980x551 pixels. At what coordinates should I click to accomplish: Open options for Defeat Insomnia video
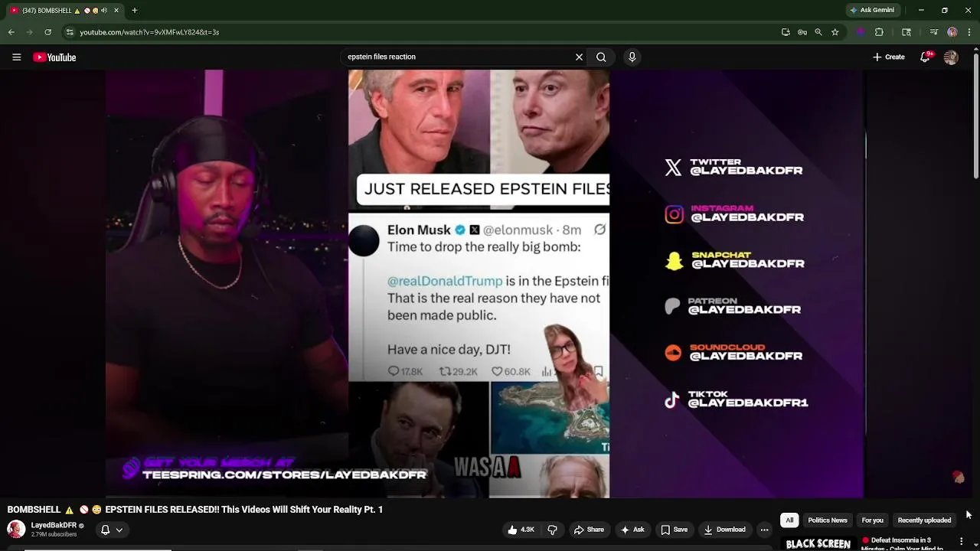(x=961, y=542)
